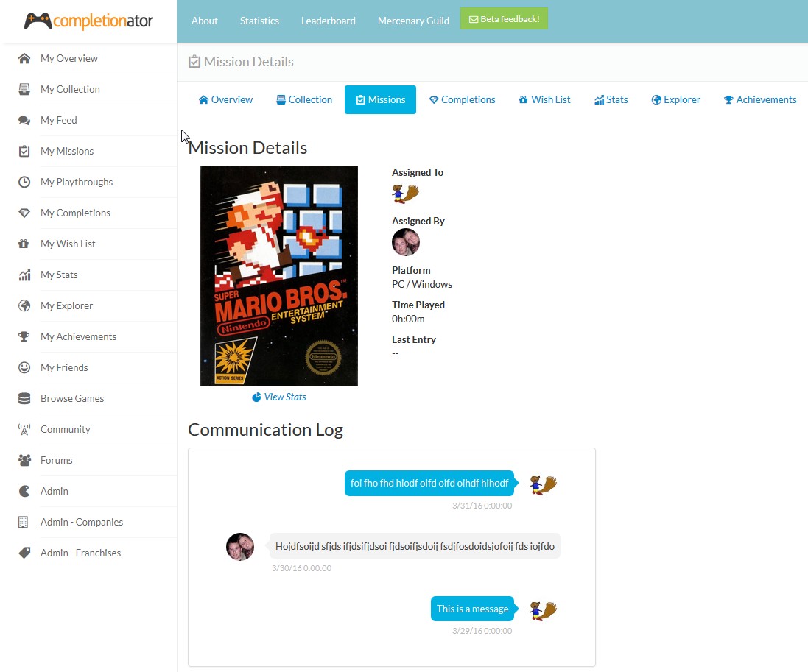
Task: Click the 'This is a message' bubble
Action: coord(473,609)
